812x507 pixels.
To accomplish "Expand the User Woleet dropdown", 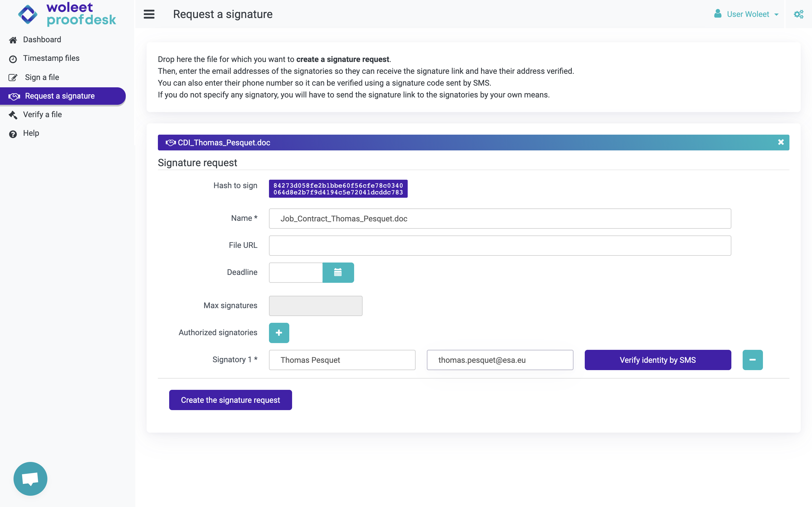I will pos(747,14).
